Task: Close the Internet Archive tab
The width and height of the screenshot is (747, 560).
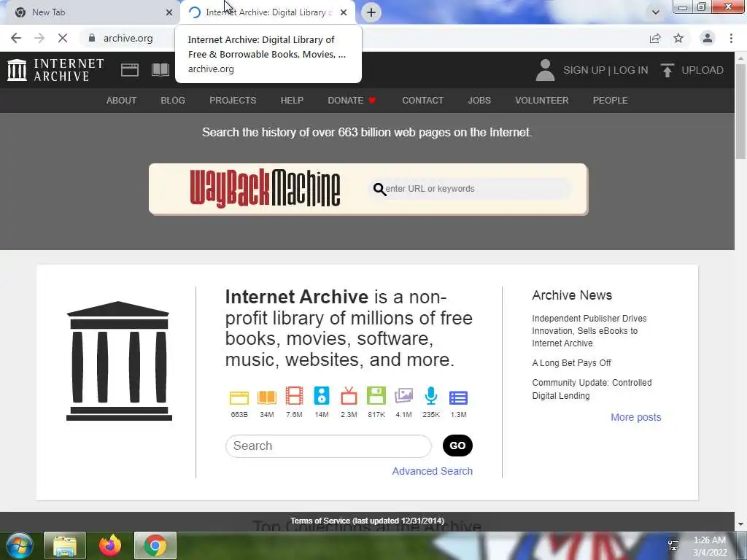Action: point(344,12)
